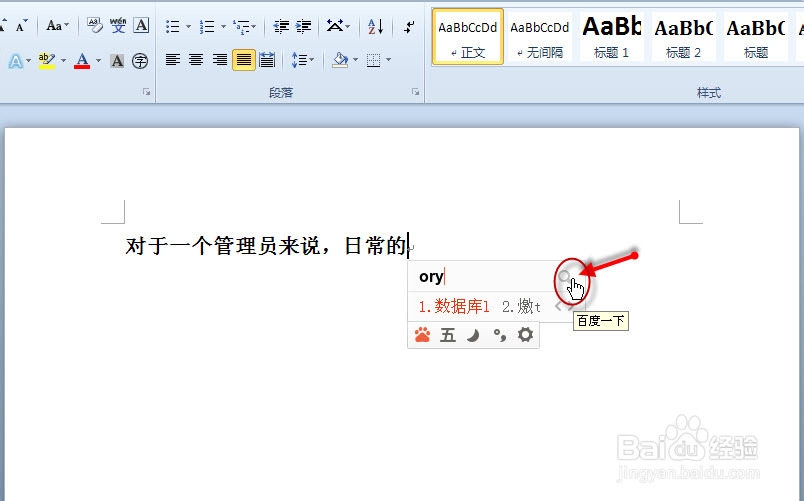The width and height of the screenshot is (804, 501).
Task: Open IME settings gear icon
Action: pos(525,335)
